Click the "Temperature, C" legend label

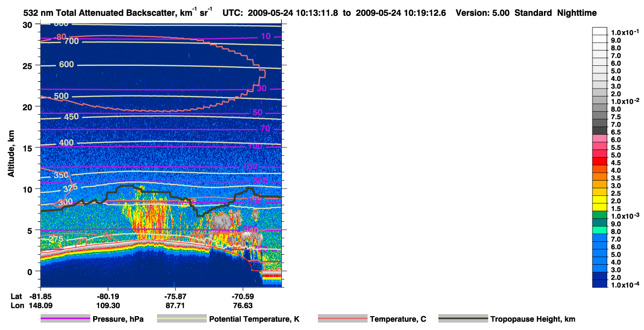point(398,319)
